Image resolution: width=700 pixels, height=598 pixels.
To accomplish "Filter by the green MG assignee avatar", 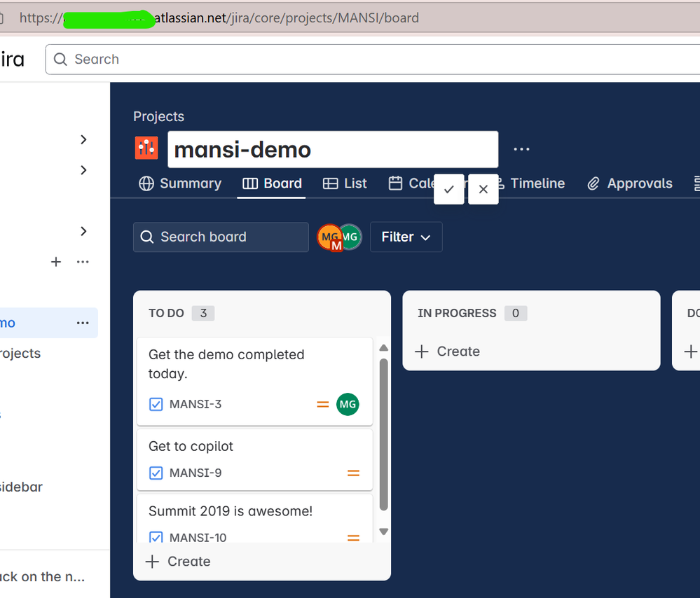I will click(x=352, y=237).
